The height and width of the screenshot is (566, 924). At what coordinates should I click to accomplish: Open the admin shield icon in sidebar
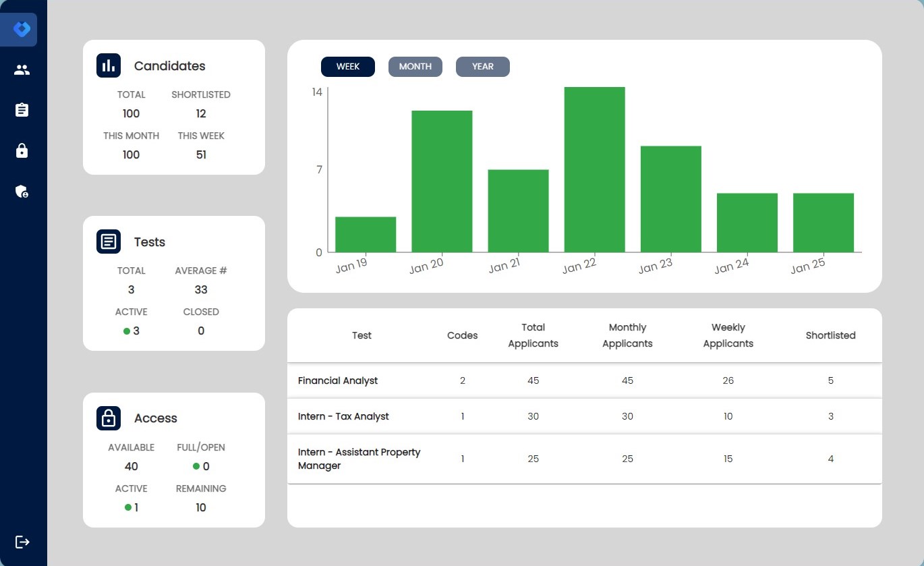[22, 192]
